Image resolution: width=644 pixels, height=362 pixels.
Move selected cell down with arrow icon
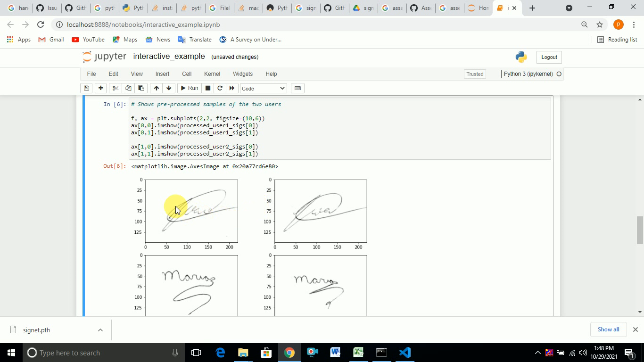pyautogui.click(x=169, y=88)
